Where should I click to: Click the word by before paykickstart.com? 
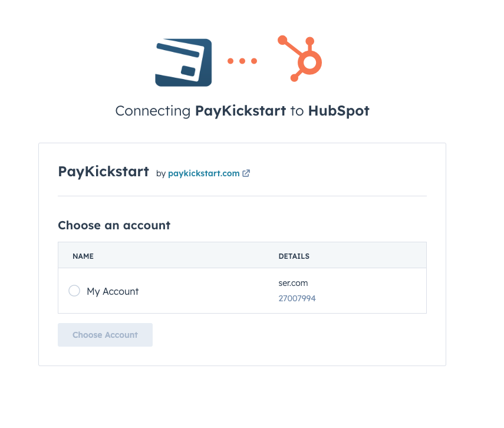point(161,173)
